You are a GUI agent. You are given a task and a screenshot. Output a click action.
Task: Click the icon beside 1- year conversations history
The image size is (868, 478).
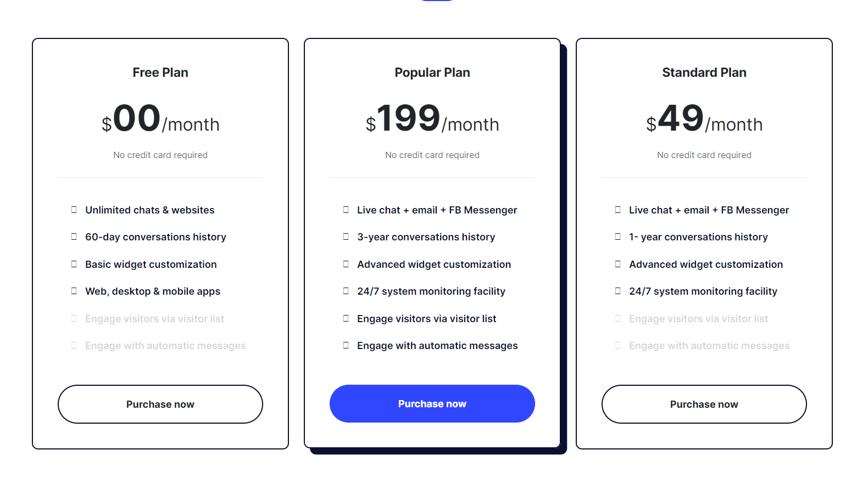618,237
